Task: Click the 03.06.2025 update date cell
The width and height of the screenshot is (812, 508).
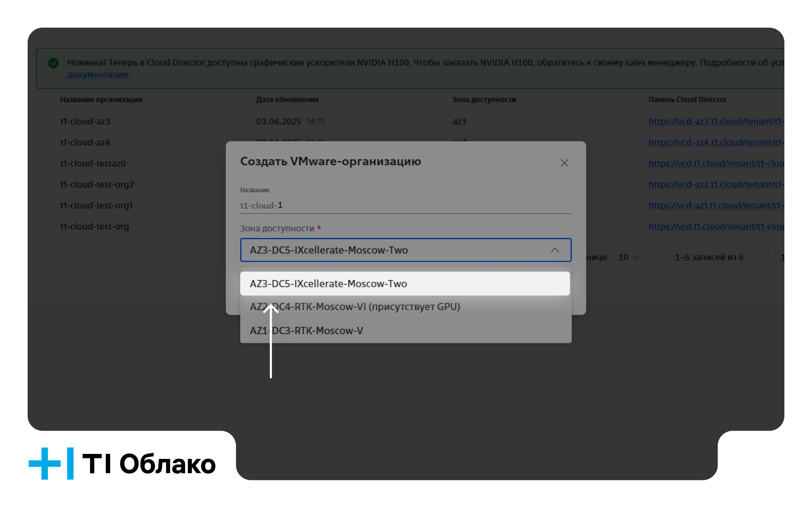Action: 290,121
